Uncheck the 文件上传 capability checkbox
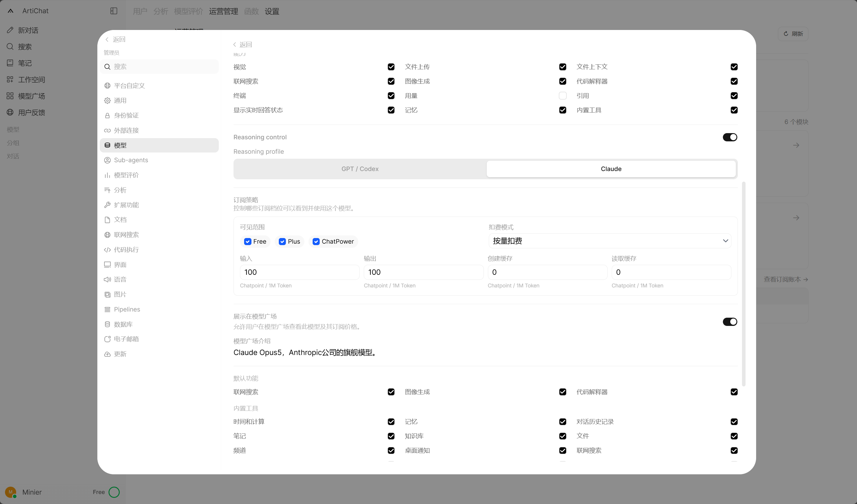Viewport: 857px width, 504px height. coord(563,67)
